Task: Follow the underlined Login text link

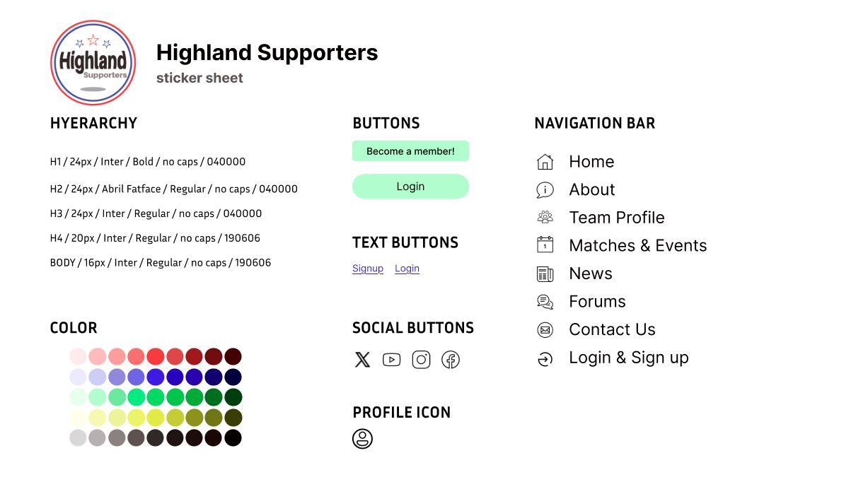Action: click(x=407, y=269)
